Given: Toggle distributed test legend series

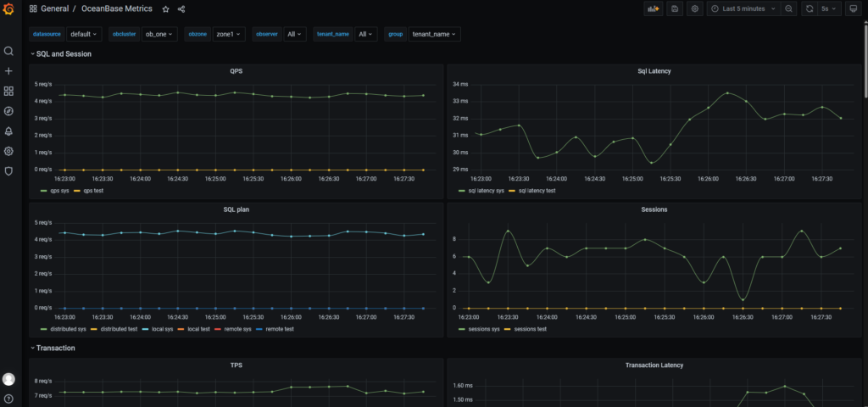Looking at the screenshot, I should 117,329.
